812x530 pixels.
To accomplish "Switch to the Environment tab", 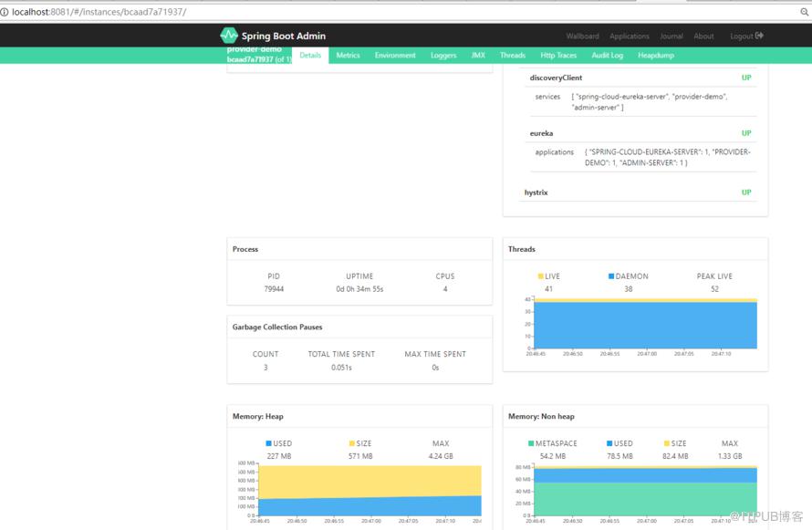I will [x=395, y=56].
